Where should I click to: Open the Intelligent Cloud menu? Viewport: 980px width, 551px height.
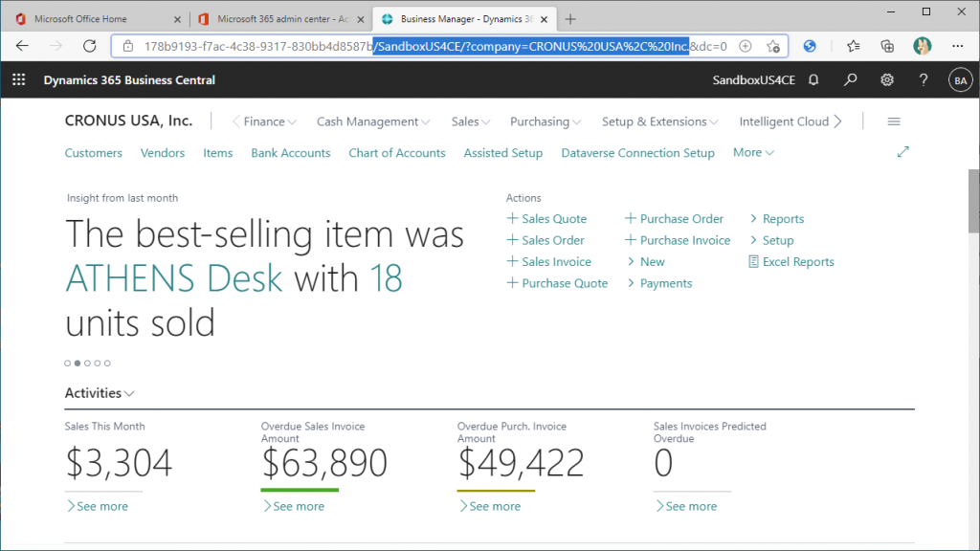pos(784,121)
